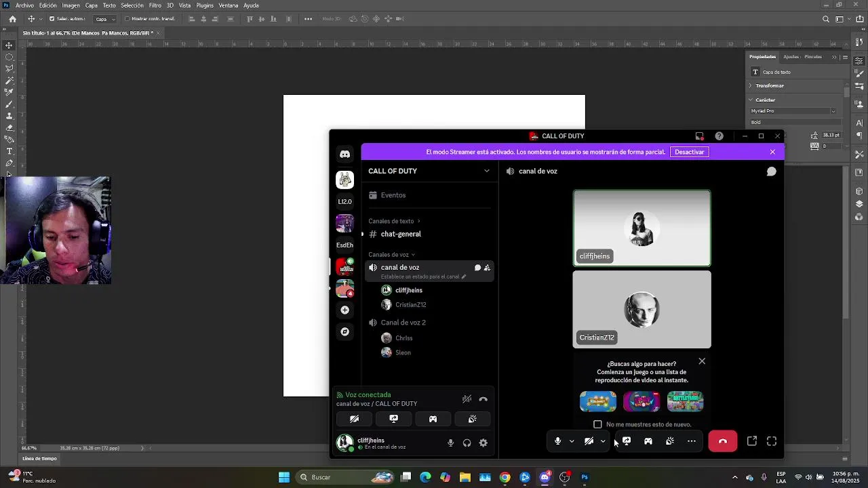Toggle noise suppression icon next to Voz conectada
The height and width of the screenshot is (488, 868).
point(467,399)
